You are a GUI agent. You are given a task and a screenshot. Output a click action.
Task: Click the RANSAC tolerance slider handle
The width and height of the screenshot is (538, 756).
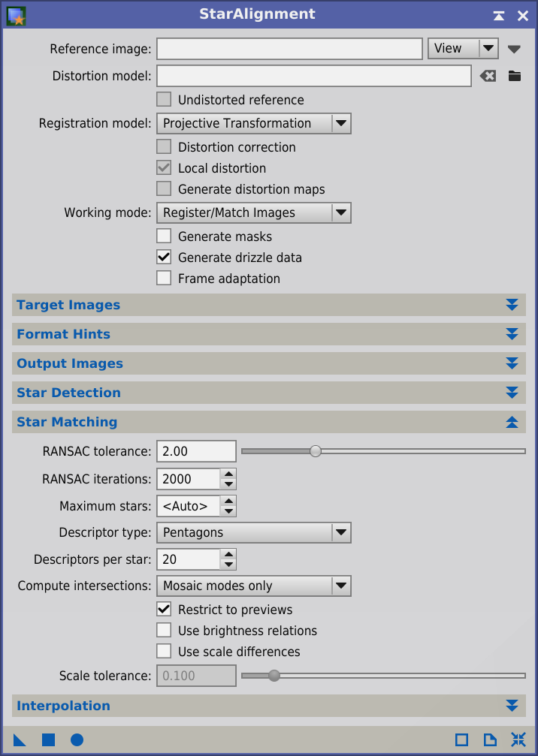pyautogui.click(x=315, y=451)
